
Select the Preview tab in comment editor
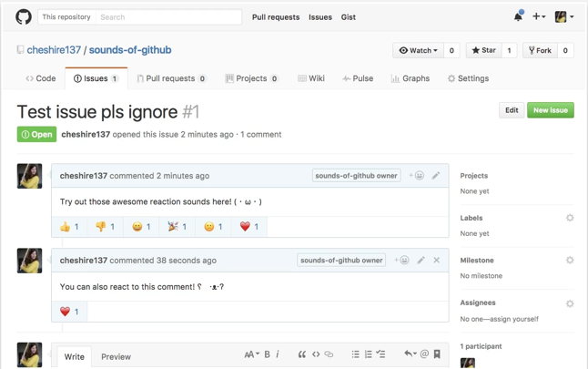coord(116,356)
